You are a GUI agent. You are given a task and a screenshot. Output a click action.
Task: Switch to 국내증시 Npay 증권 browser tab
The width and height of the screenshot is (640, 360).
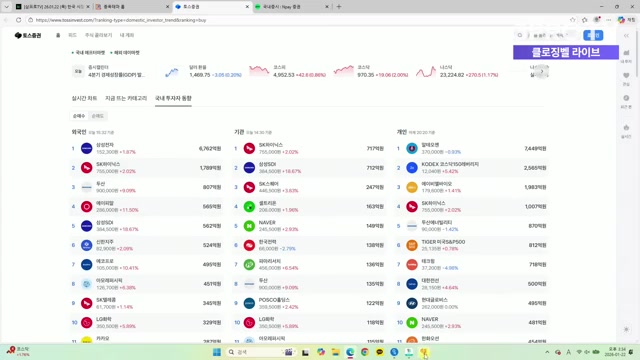click(x=292, y=7)
